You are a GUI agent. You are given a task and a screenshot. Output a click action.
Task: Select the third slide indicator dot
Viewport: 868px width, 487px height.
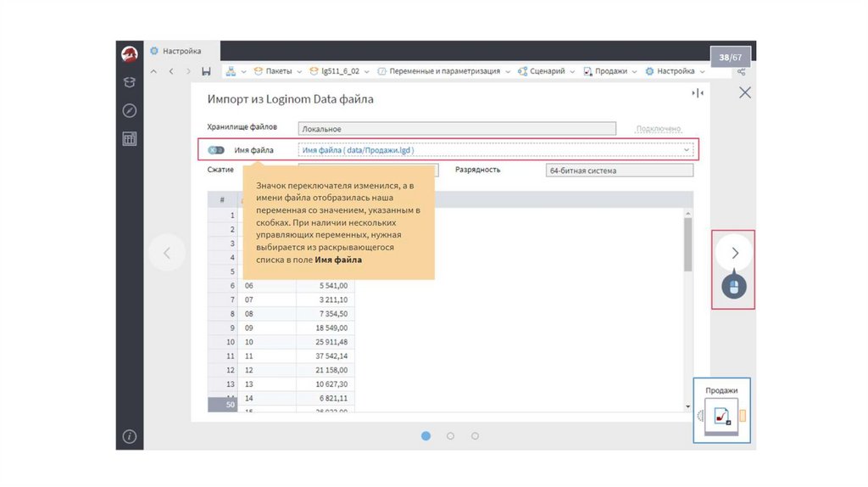click(x=475, y=436)
